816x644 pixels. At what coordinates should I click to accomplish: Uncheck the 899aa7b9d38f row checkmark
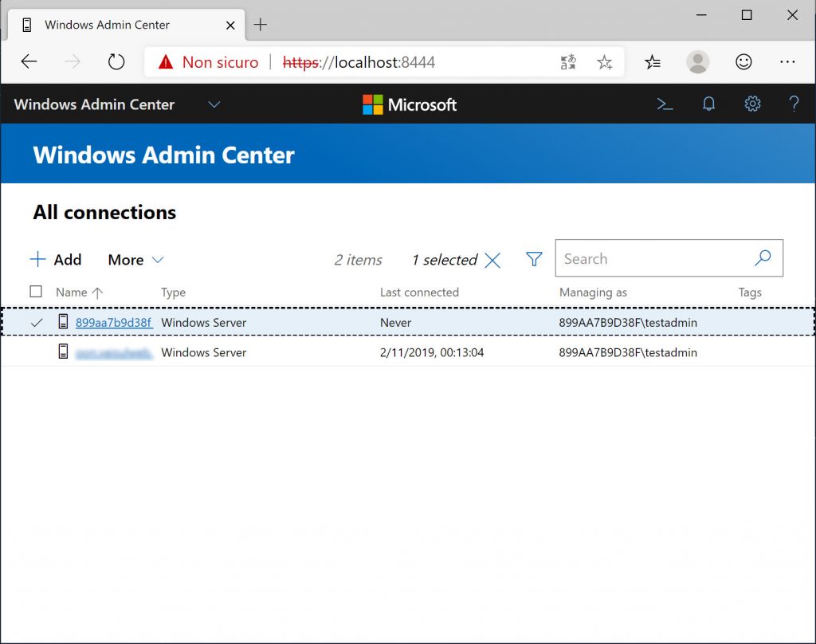pos(37,323)
